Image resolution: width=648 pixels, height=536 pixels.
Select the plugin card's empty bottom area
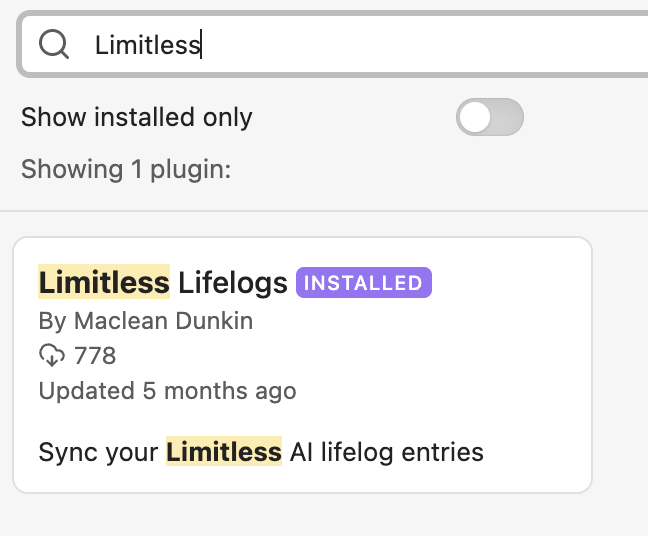pyautogui.click(x=300, y=480)
